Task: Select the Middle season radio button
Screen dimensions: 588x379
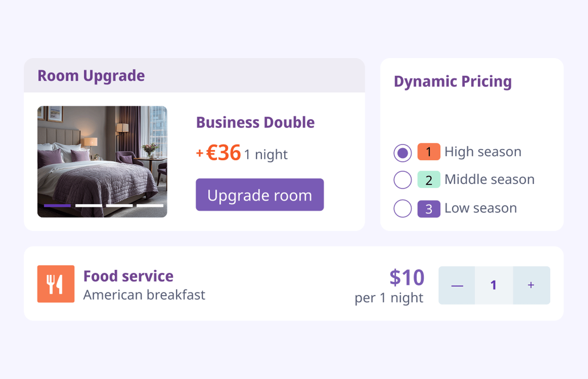Action: 402,180
